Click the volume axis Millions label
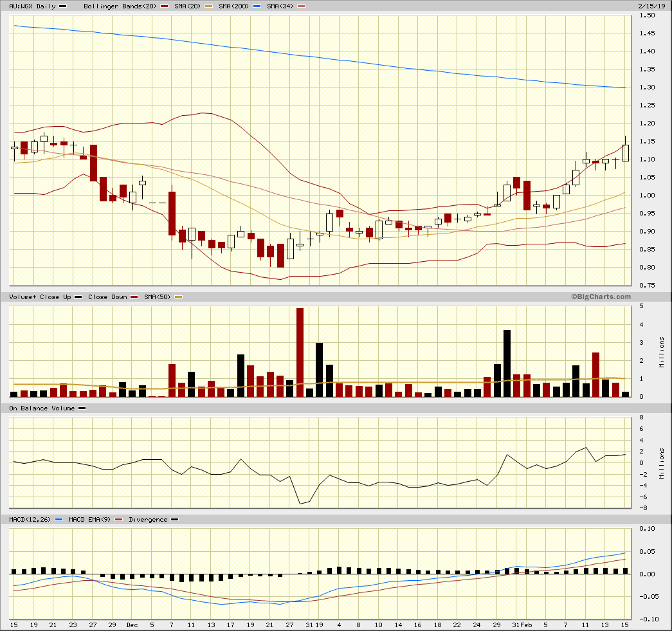 [x=662, y=352]
